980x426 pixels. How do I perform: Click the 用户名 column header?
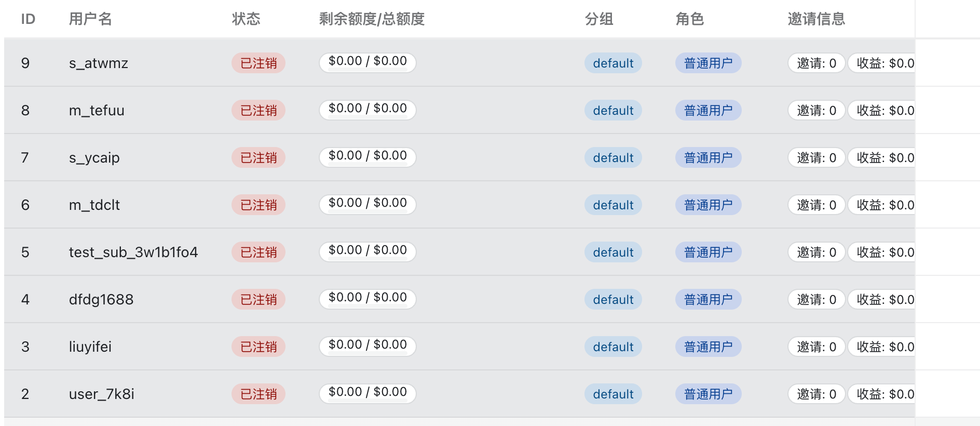point(90,19)
